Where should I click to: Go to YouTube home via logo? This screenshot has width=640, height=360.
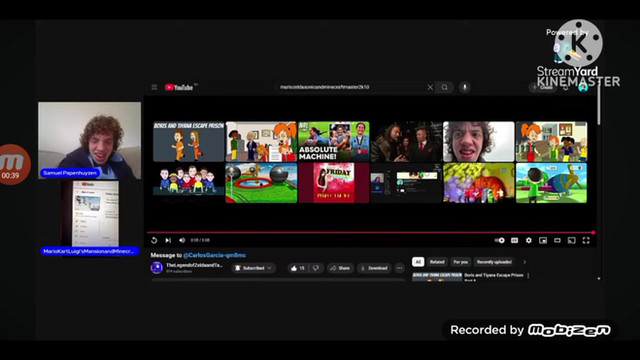point(179,87)
